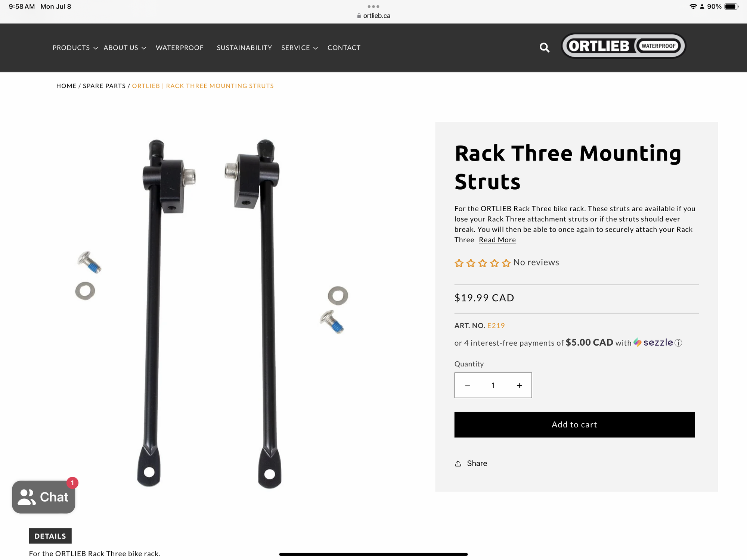
Task: Open the Chat widget
Action: (44, 497)
